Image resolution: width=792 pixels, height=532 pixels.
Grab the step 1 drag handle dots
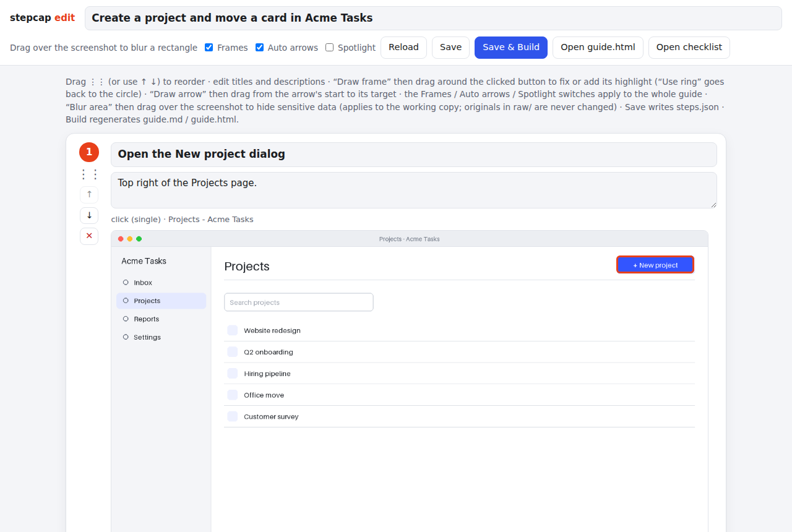(x=89, y=174)
